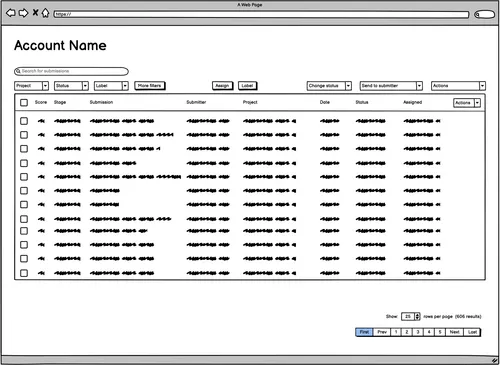The height and width of the screenshot is (365, 500).
Task: Check the second submission row checkbox
Action: point(24,135)
